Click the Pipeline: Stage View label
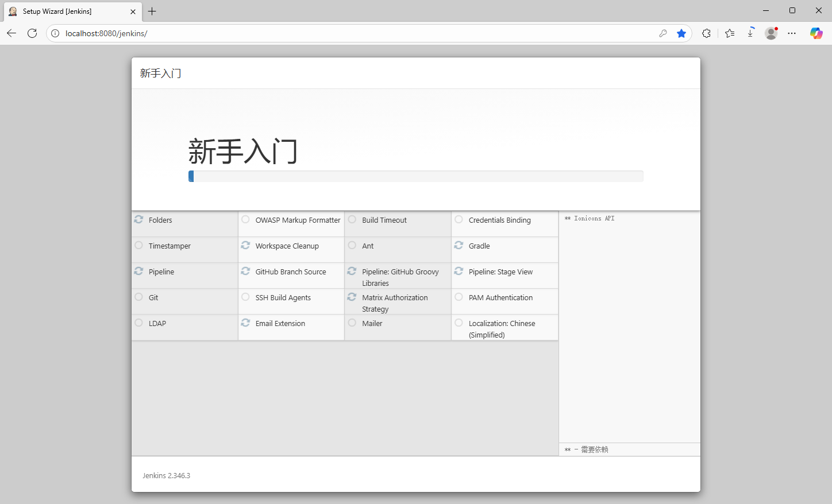This screenshot has height=504, width=832. 500,272
